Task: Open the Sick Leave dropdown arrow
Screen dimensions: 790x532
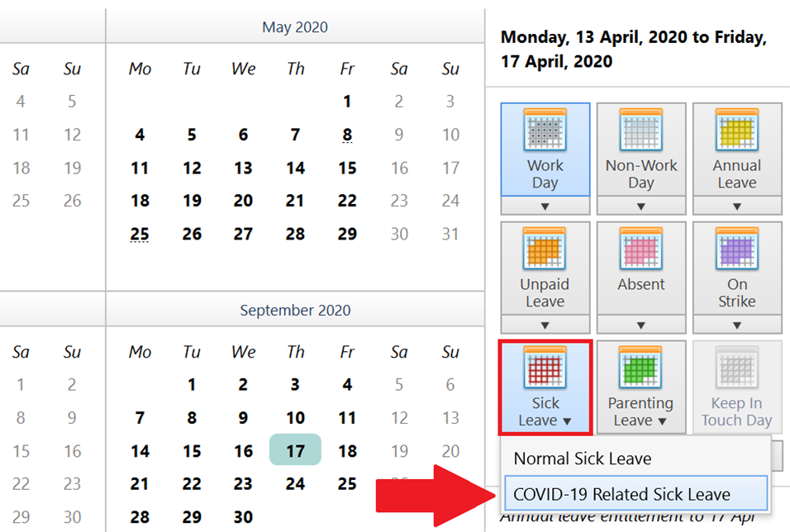Action: pos(569,420)
